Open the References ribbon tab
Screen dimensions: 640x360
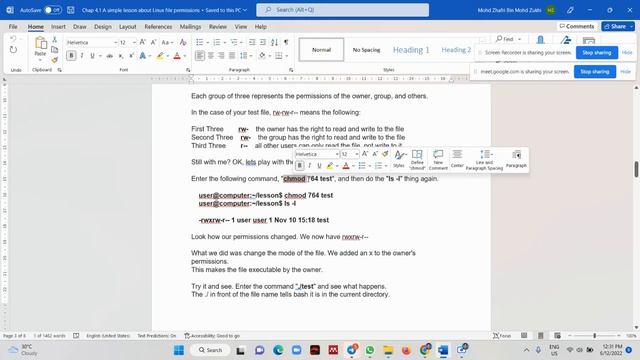click(158, 27)
